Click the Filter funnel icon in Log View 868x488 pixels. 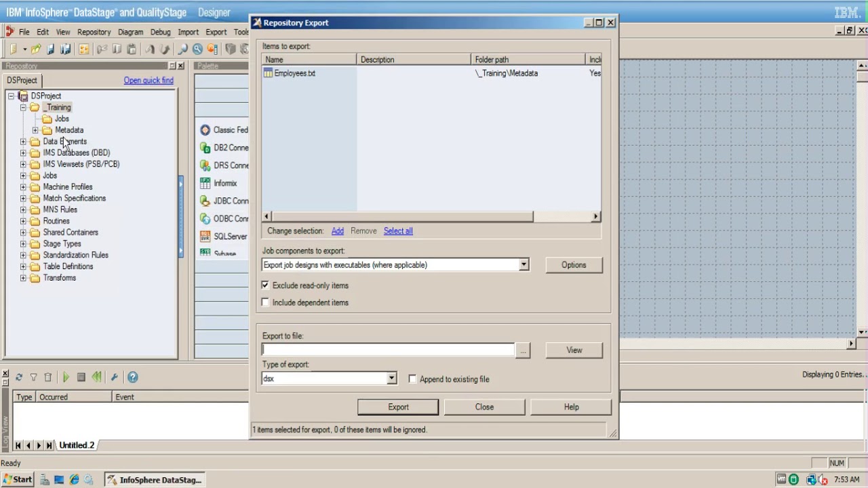pyautogui.click(x=33, y=378)
